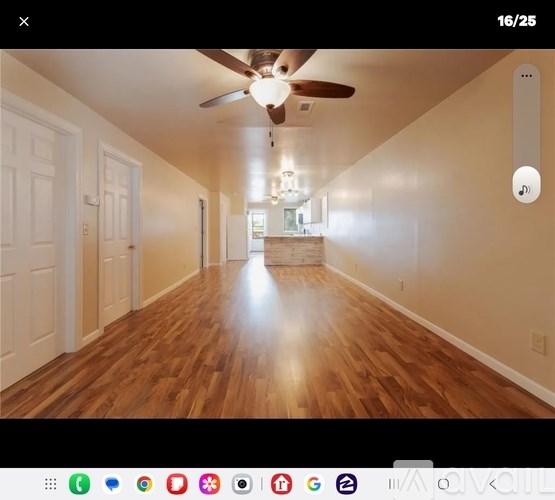Go to the home screen button

tap(443, 484)
